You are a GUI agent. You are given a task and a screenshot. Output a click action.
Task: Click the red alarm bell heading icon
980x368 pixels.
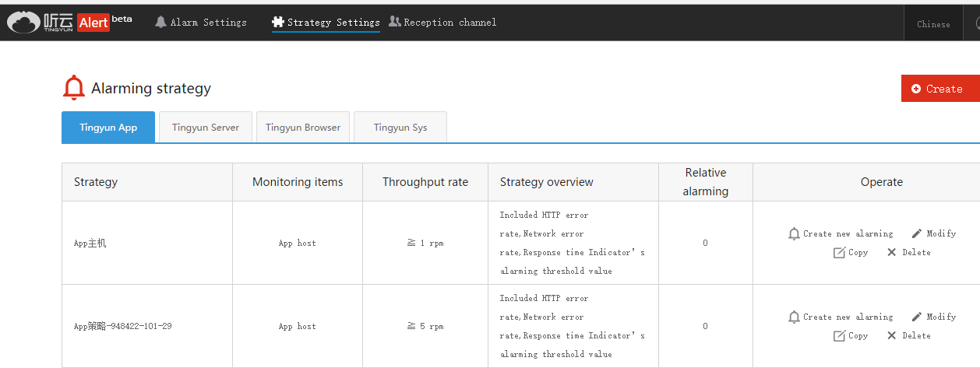click(74, 88)
